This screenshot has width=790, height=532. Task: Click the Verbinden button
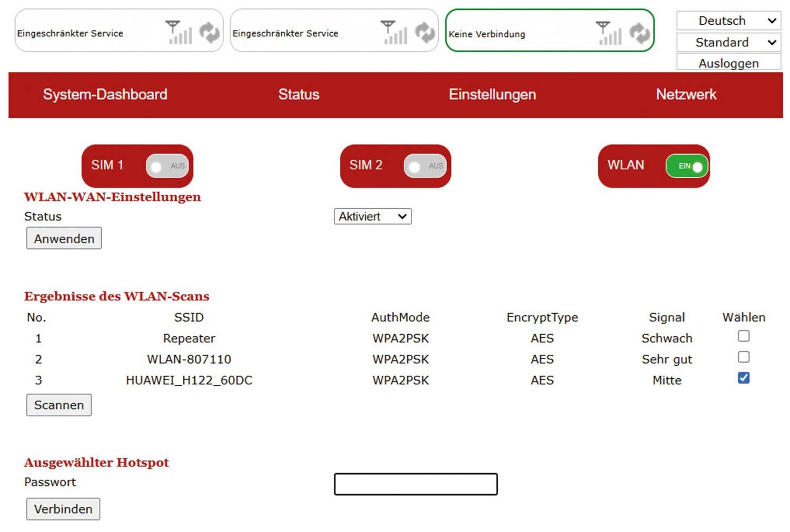pos(63,509)
